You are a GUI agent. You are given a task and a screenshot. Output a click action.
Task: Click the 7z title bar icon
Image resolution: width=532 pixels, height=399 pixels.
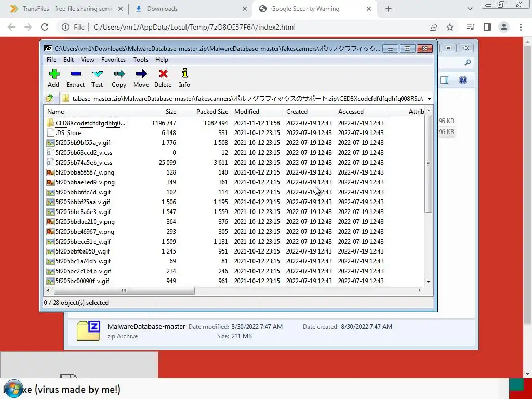point(48,48)
